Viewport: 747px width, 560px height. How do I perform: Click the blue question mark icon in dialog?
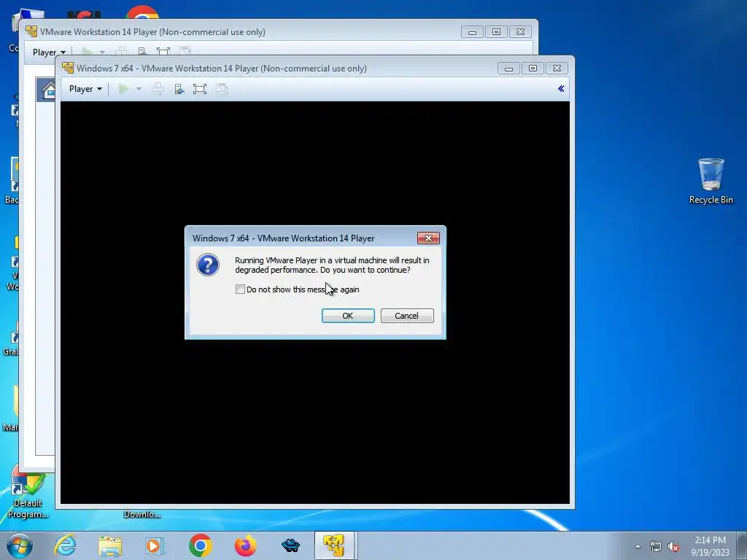(208, 265)
